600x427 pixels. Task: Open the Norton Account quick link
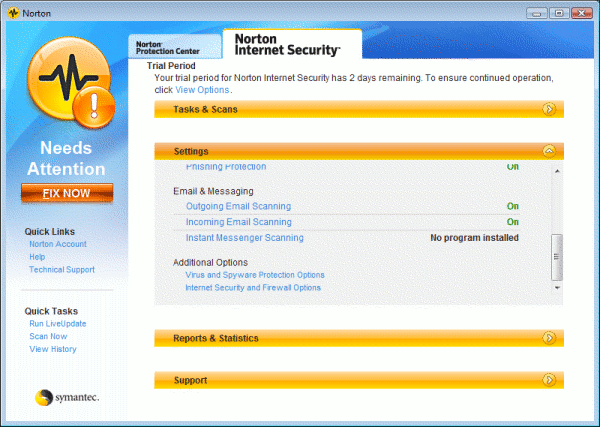pos(58,244)
